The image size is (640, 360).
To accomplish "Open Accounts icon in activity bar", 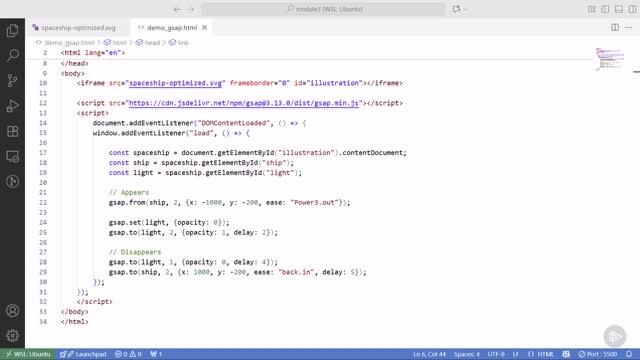I will pos(12,311).
